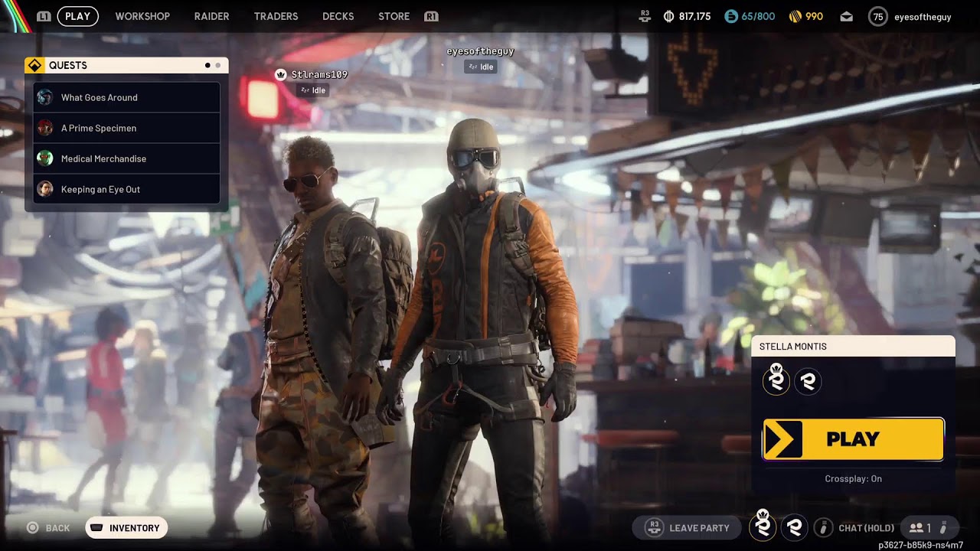Image resolution: width=980 pixels, height=551 pixels.
Task: Click the A Prime Specimen quest giver portrait
Action: pyautogui.click(x=45, y=128)
